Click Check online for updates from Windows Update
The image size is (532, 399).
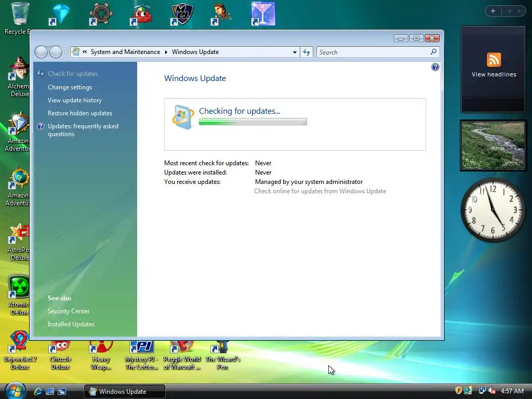pyautogui.click(x=320, y=191)
